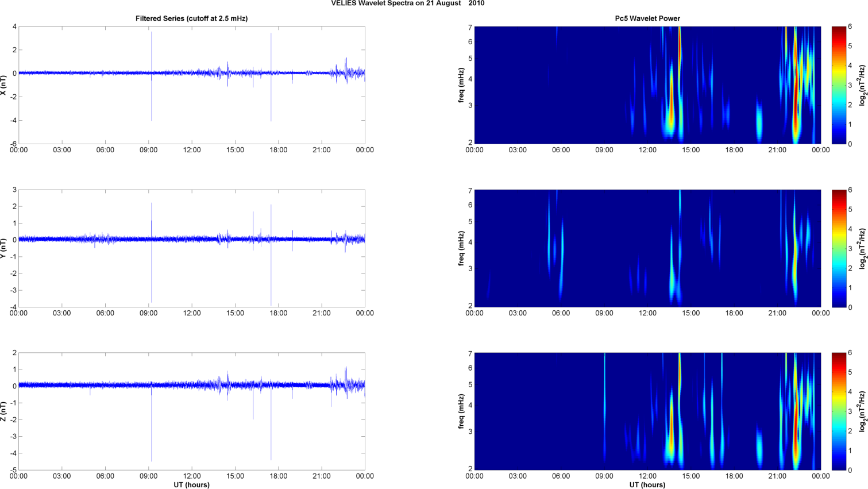Click the 09:00 spike in the Z filtered series
868x489 pixels.
pos(152,421)
